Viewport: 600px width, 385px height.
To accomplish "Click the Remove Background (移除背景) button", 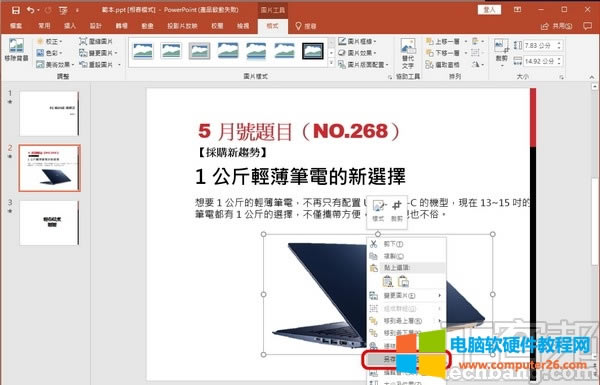I will click(16, 50).
